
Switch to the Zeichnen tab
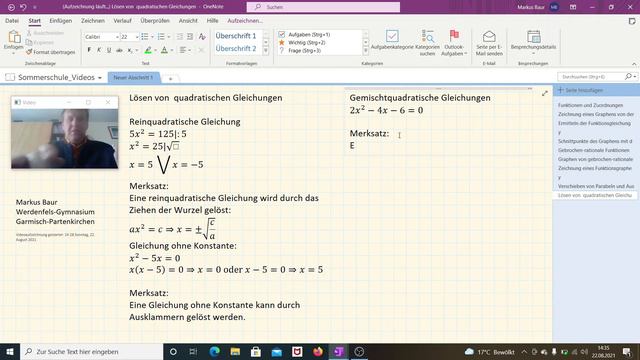tap(93, 20)
